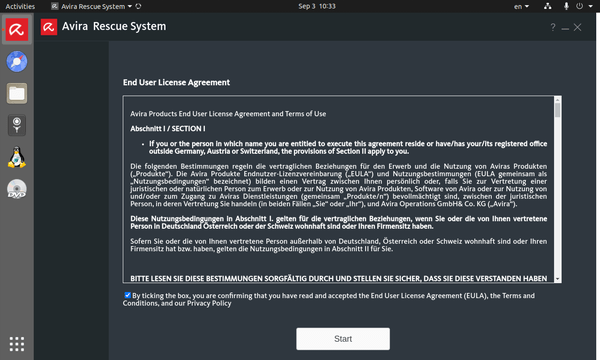Open the 'en' language dropdown

click(x=521, y=7)
